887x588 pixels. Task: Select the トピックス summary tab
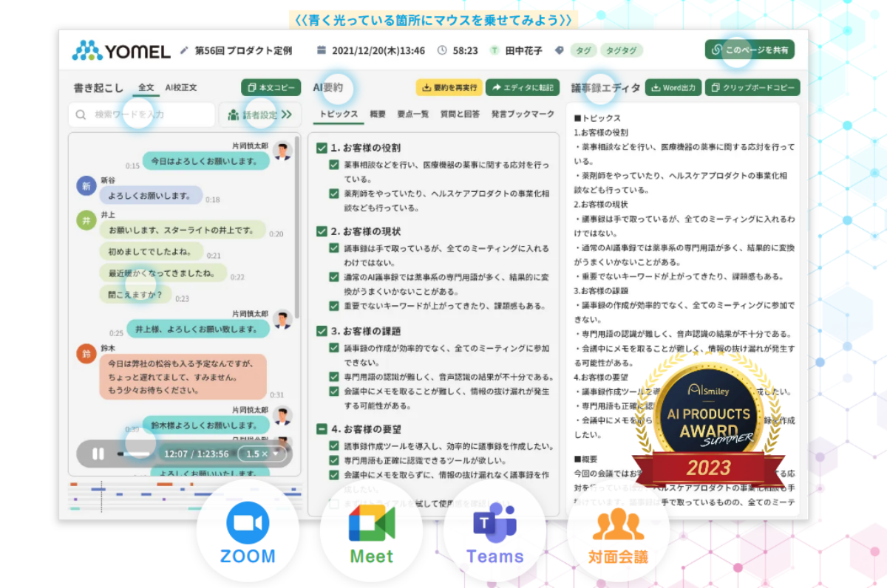(339, 114)
